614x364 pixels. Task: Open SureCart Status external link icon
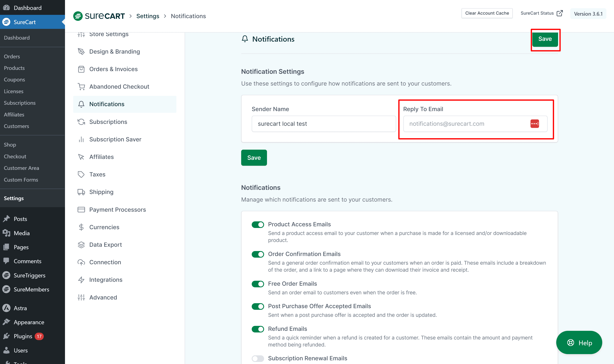click(560, 13)
